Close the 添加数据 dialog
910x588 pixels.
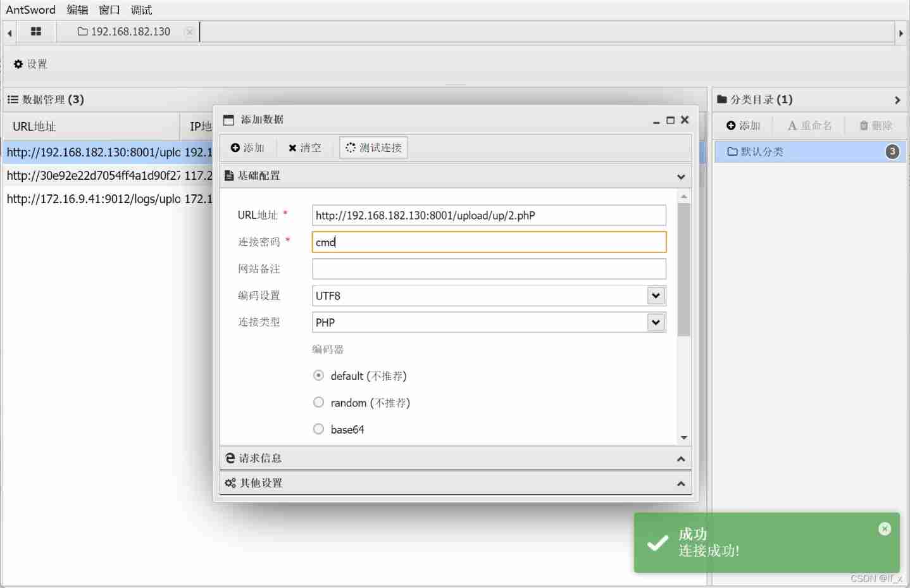pyautogui.click(x=685, y=120)
